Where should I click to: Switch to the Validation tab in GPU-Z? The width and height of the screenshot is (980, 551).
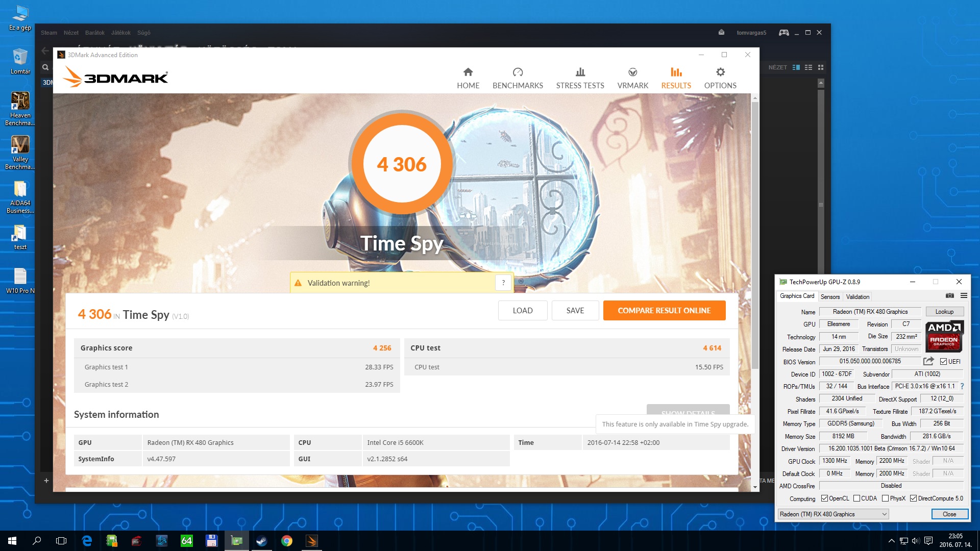857,297
